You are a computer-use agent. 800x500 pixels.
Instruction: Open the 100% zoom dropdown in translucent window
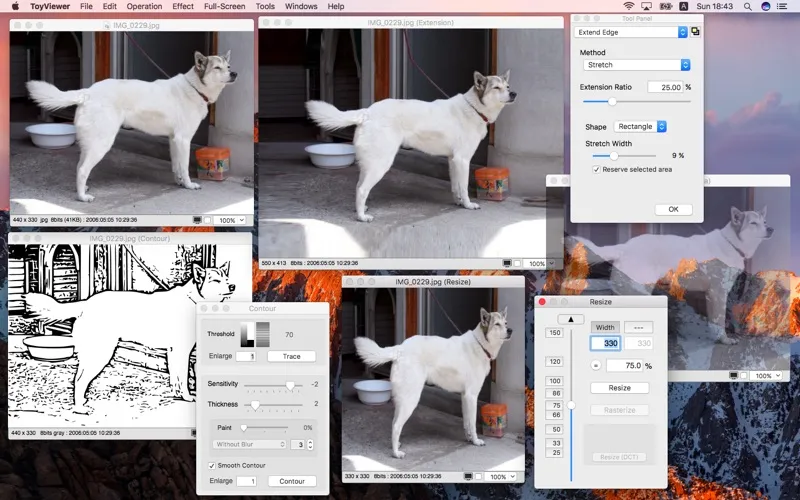pyautogui.click(x=766, y=376)
